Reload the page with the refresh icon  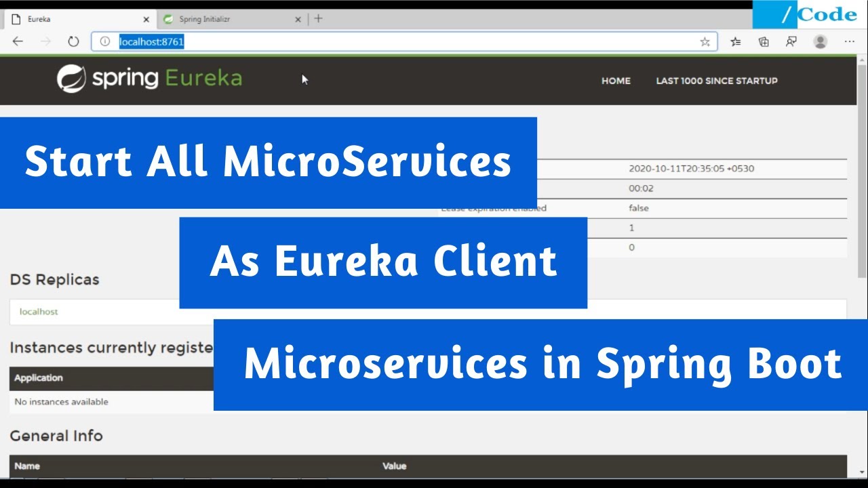73,41
